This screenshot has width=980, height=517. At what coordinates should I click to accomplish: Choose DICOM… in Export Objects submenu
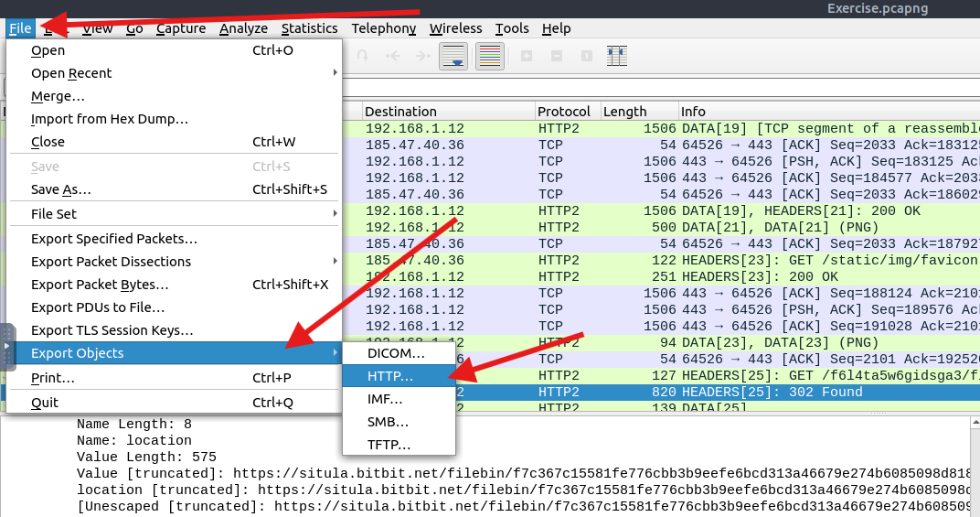click(x=399, y=353)
